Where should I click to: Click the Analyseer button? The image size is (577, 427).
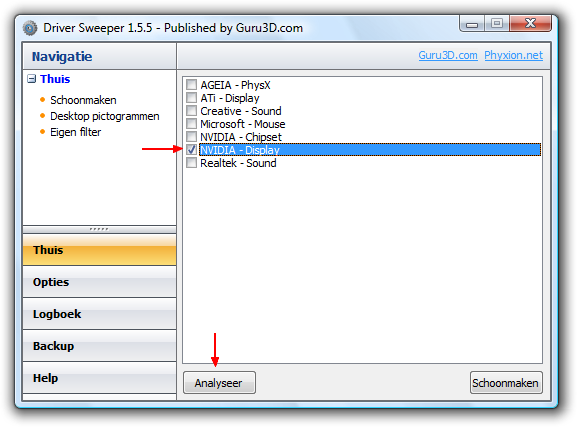[x=219, y=383]
